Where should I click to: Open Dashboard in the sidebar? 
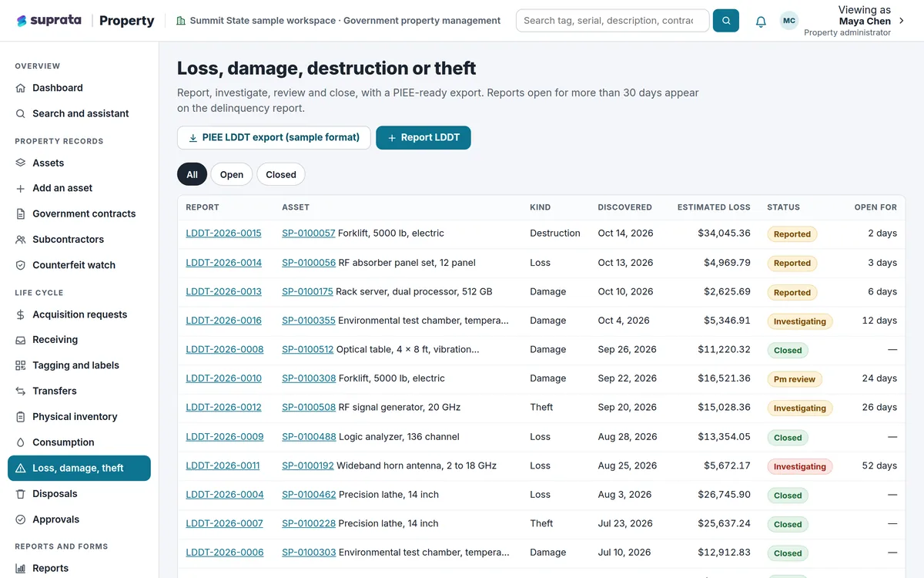tap(79, 88)
